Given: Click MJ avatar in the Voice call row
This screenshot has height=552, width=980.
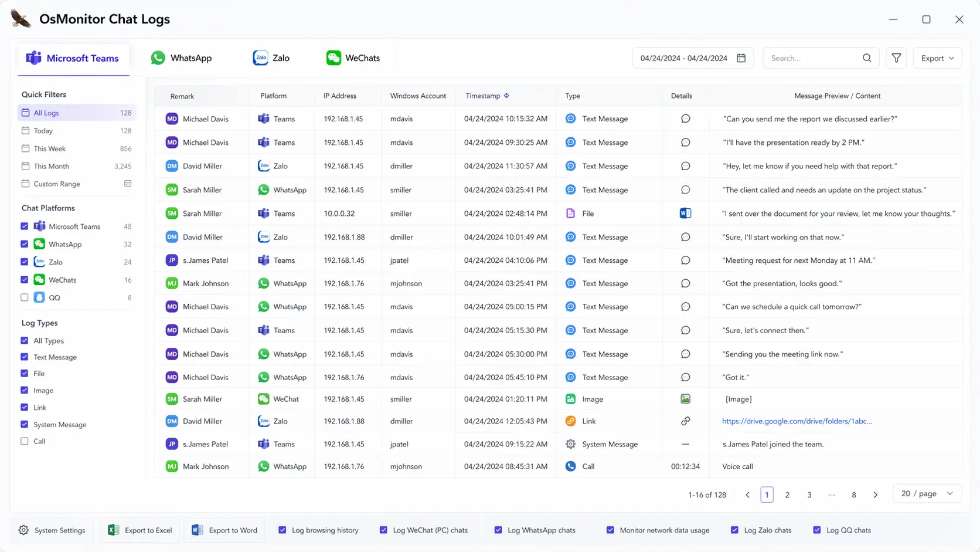Looking at the screenshot, I should [172, 466].
